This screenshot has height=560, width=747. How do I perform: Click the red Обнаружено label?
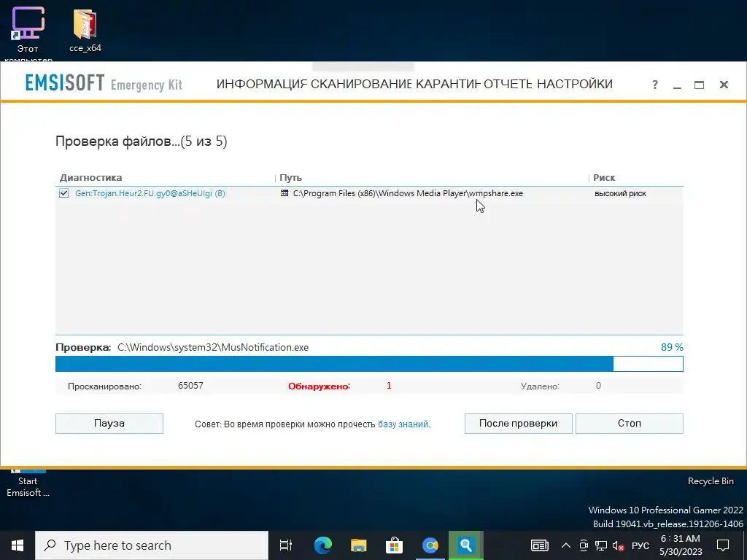click(319, 386)
